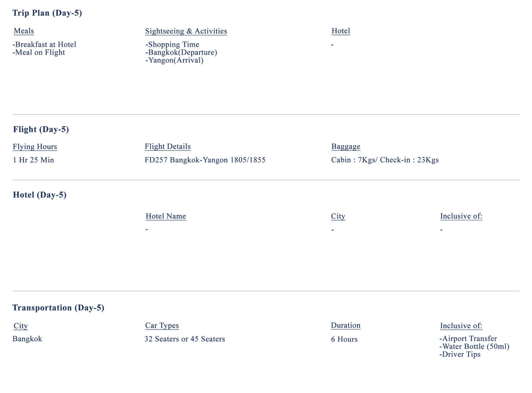This screenshot has height=393, width=532.
Task: Click the City heading in Hotel section
Action: (338, 216)
